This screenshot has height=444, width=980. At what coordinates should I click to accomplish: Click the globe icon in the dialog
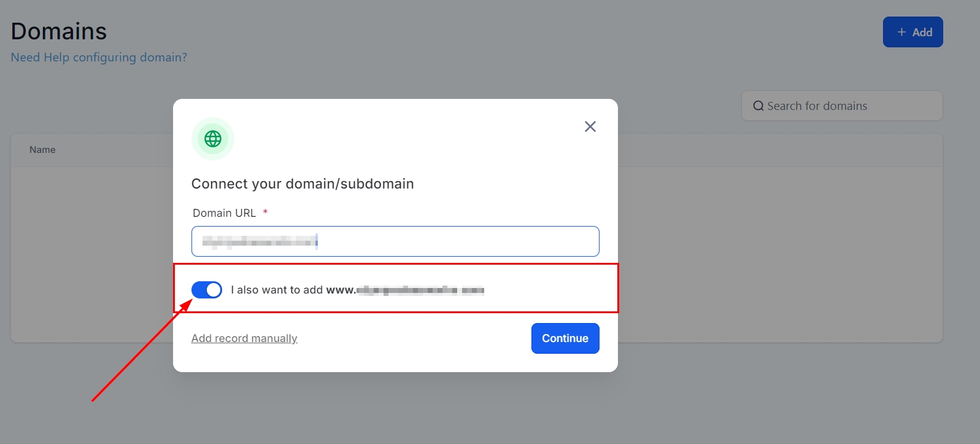213,139
